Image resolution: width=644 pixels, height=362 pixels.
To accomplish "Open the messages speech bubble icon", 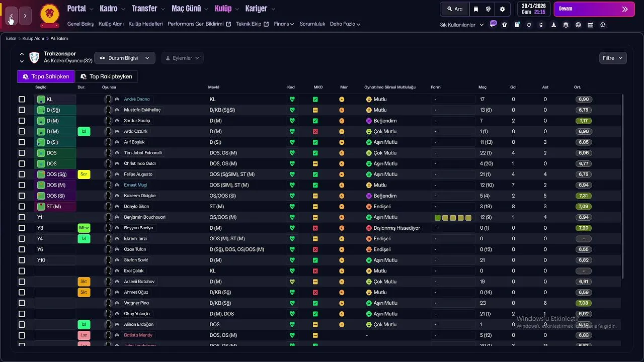I will click(x=493, y=25).
